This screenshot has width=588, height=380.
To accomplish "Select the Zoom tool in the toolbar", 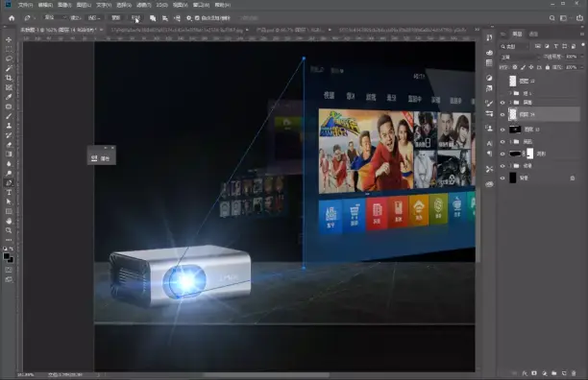I will coord(9,230).
